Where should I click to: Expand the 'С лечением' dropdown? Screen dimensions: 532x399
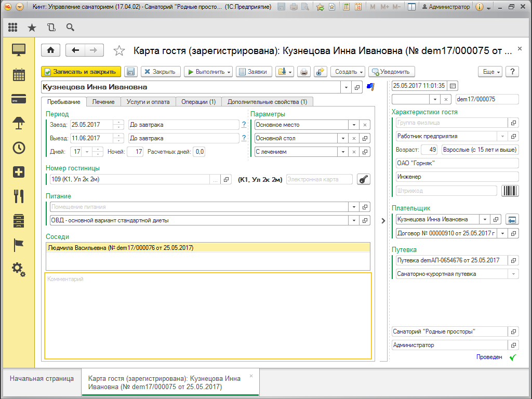point(342,152)
